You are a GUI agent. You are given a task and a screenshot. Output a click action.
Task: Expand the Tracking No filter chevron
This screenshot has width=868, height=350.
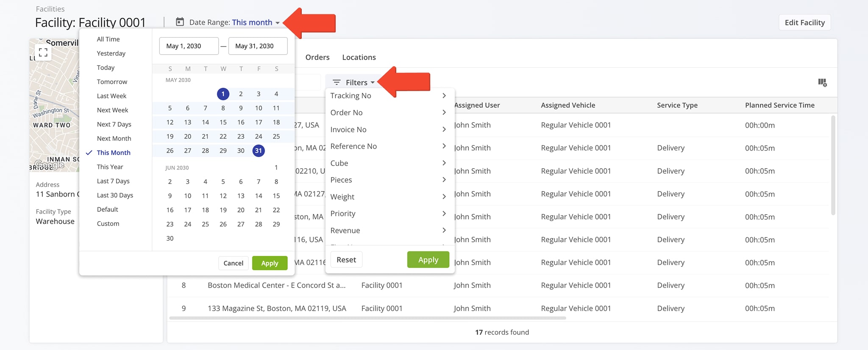[x=444, y=96]
